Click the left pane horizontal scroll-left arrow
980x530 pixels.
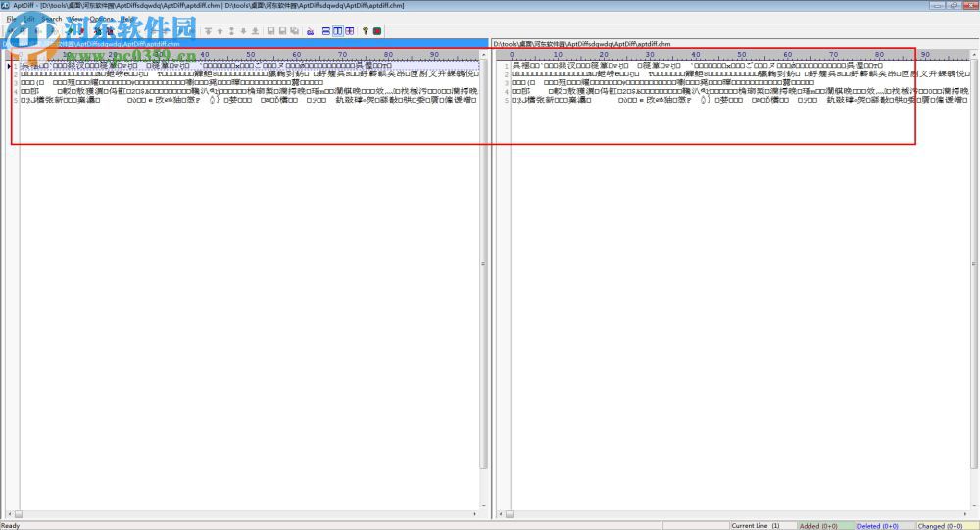[9, 514]
